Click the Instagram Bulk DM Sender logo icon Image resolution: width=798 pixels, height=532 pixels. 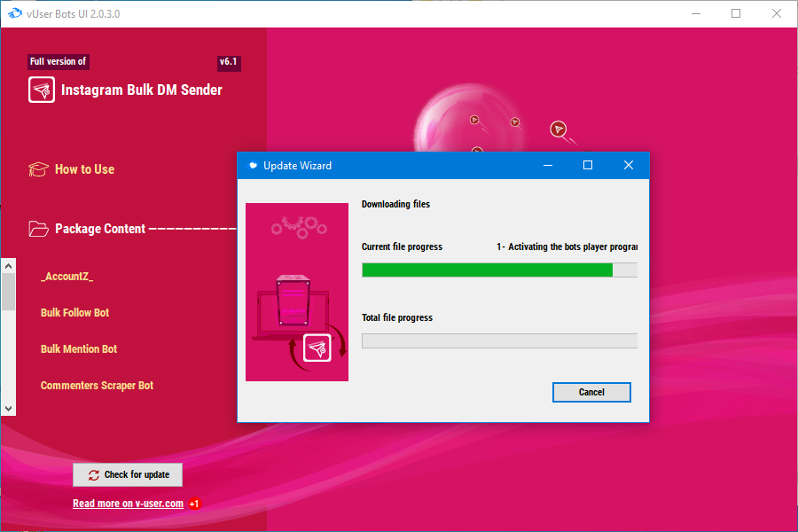[x=41, y=90]
